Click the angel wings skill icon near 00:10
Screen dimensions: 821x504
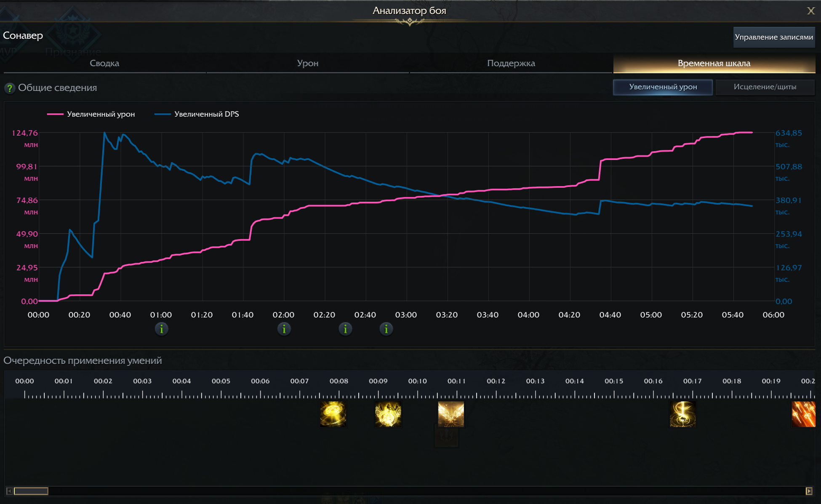pyautogui.click(x=450, y=414)
